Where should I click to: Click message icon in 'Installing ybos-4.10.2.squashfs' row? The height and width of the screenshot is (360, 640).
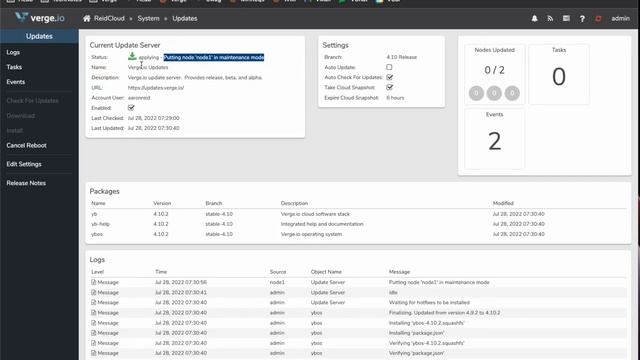click(x=93, y=323)
